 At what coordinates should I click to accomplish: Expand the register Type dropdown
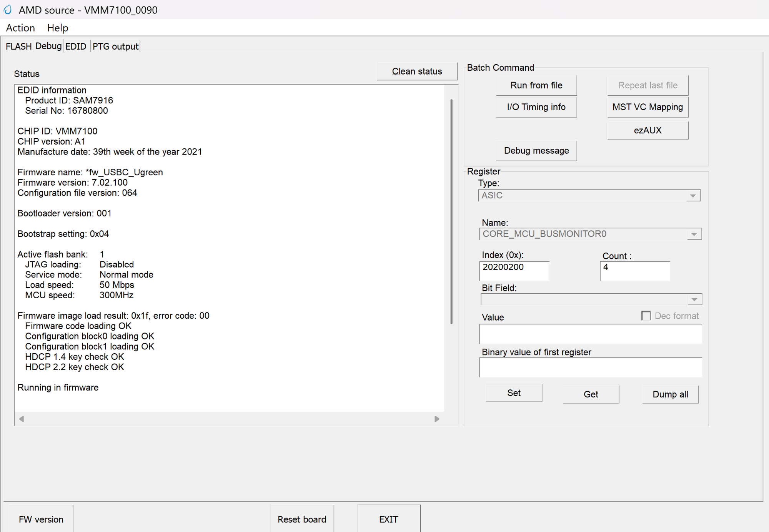pyautogui.click(x=692, y=196)
